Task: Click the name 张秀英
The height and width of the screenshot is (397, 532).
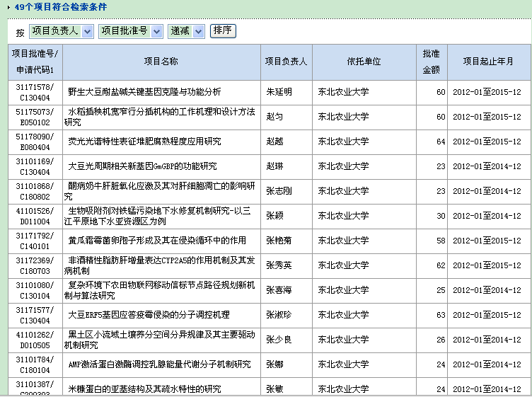Action: point(279,265)
